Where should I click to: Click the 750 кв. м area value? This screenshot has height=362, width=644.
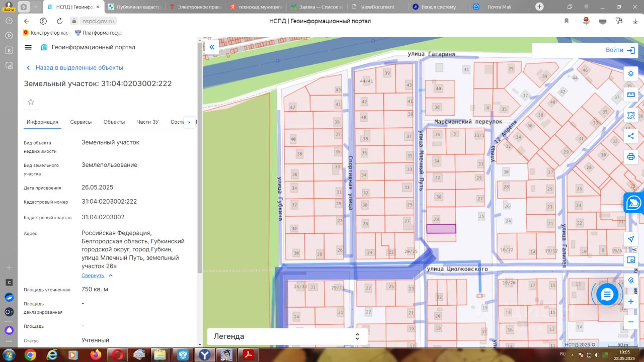(x=95, y=290)
